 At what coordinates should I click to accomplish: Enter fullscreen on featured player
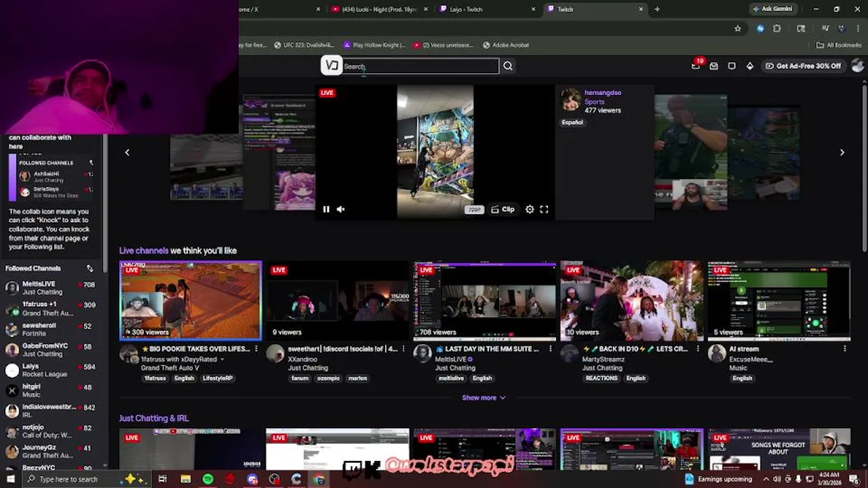tap(544, 209)
